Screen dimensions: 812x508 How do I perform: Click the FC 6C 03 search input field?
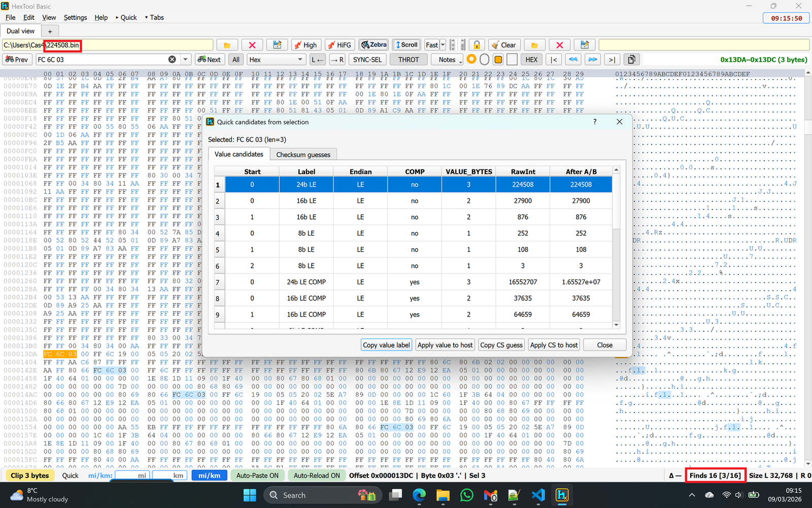point(101,59)
